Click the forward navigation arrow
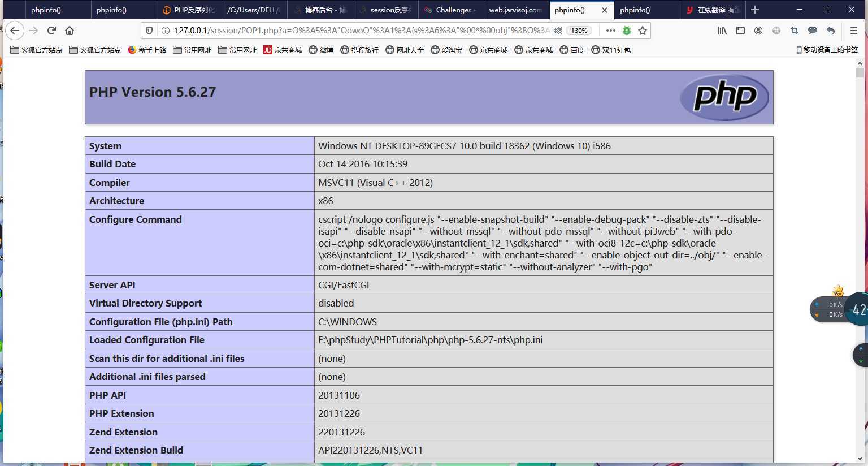868x466 pixels. tap(33, 31)
